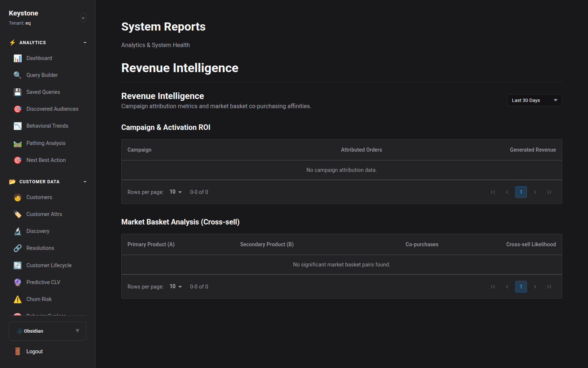Click the Discovery microscope icon
Image resolution: width=588 pixels, height=368 pixels.
coord(18,231)
